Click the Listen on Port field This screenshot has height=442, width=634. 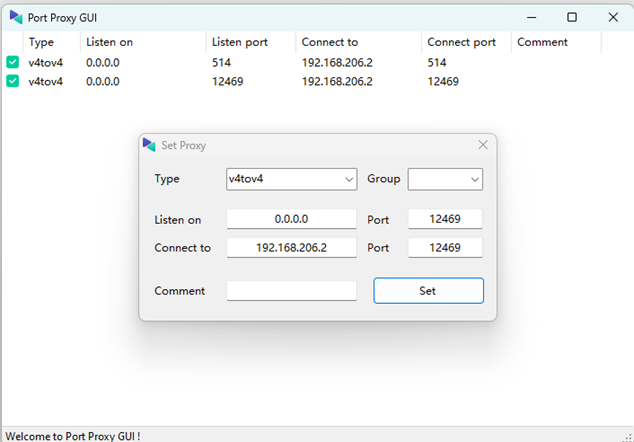pos(445,219)
